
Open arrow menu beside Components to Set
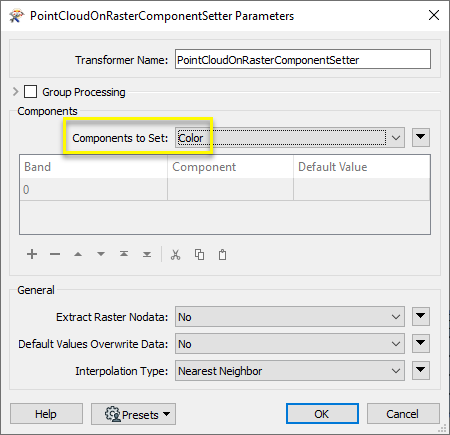pyautogui.click(x=421, y=137)
